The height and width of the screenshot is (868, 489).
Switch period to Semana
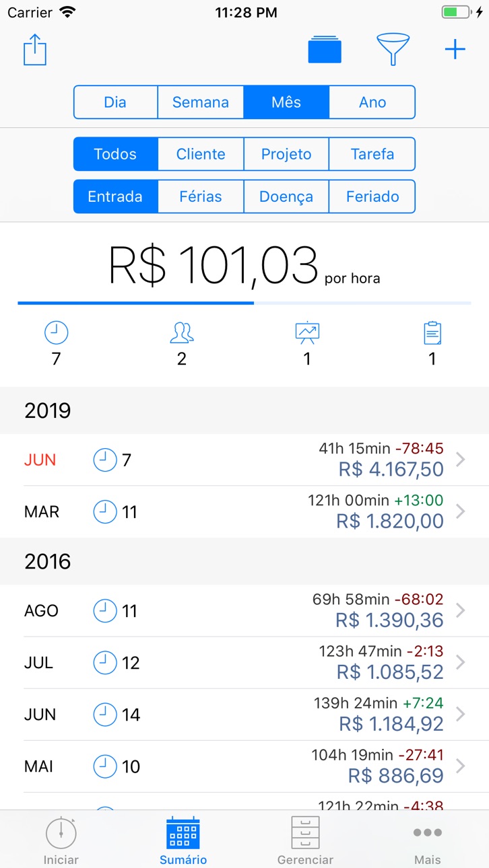click(201, 102)
